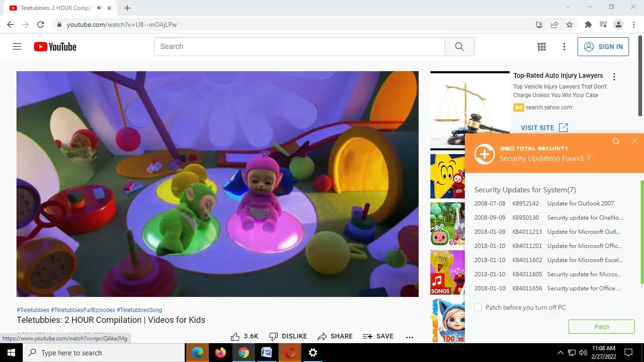Like the video (3.6K)
This screenshot has width=644, height=362.
click(244, 336)
